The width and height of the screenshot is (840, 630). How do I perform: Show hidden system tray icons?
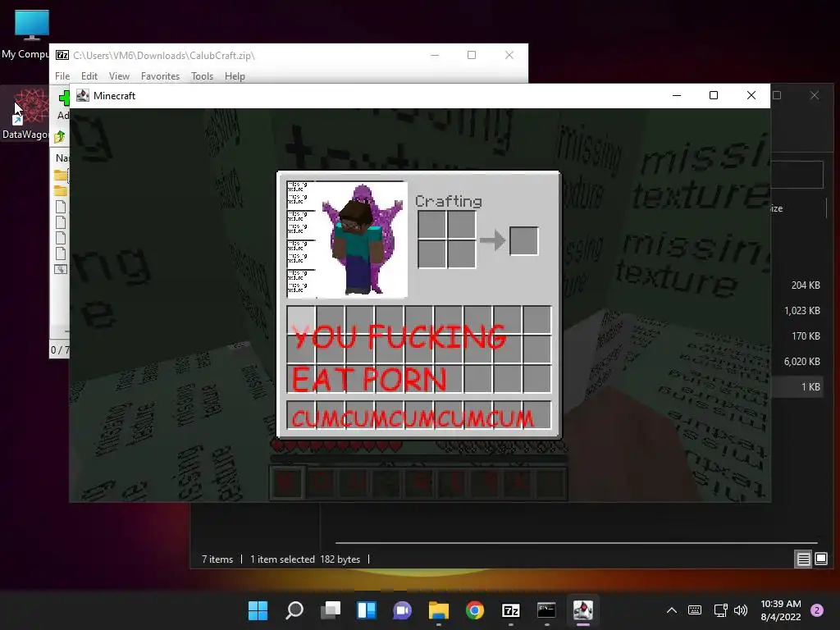[671, 610]
